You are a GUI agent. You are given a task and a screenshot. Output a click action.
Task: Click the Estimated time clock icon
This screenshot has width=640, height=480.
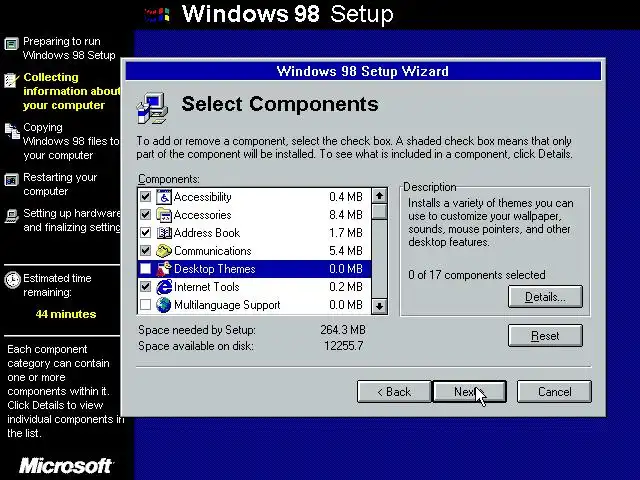pyautogui.click(x=12, y=280)
